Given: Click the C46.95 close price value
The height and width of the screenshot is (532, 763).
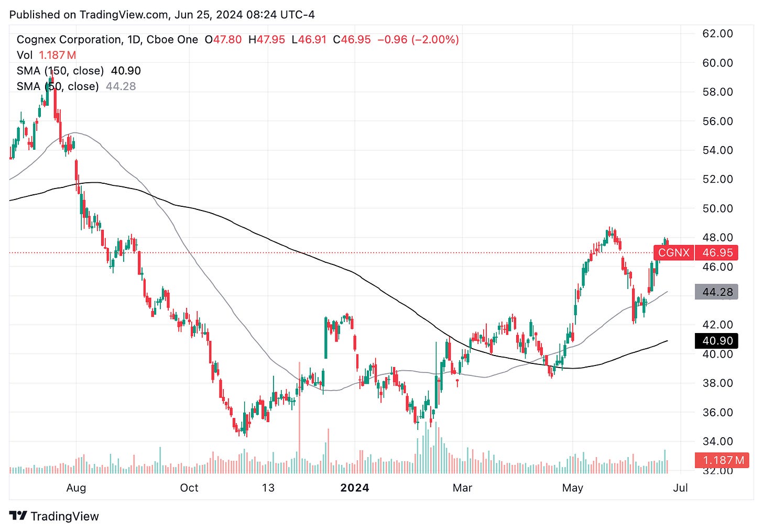Looking at the screenshot, I should pos(352,40).
